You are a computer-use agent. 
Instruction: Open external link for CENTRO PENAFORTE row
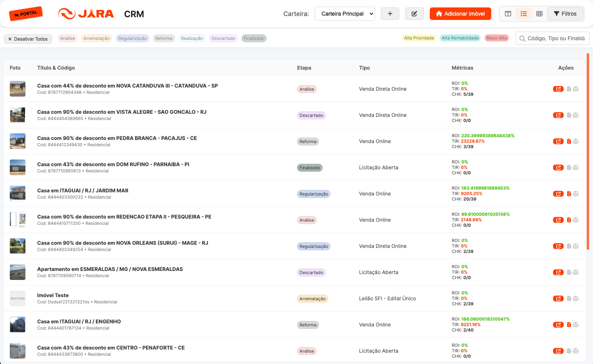[558, 351]
